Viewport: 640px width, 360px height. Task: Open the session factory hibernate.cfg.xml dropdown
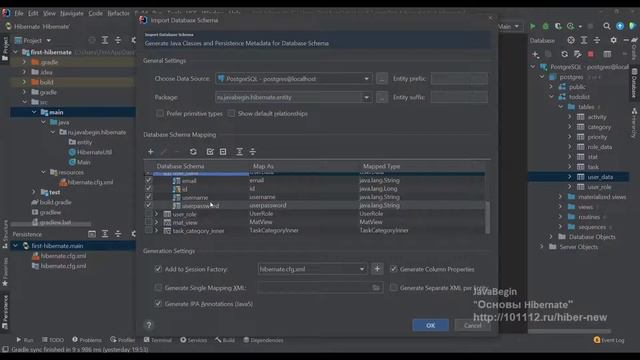362,269
